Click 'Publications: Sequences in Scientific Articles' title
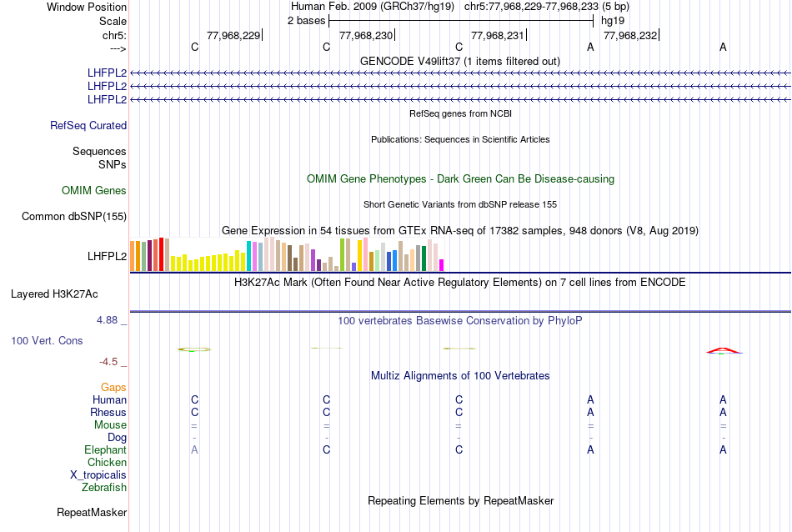Image resolution: width=792 pixels, height=532 pixels. pyautogui.click(x=460, y=139)
